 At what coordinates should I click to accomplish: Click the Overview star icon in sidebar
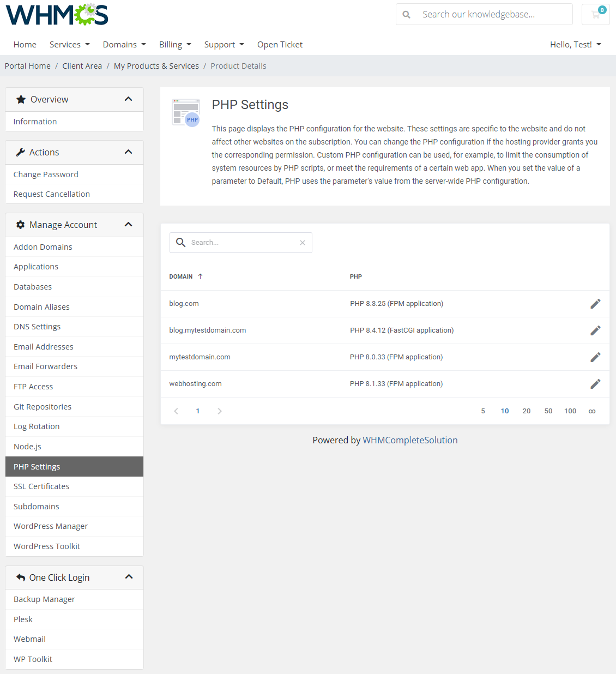point(21,99)
